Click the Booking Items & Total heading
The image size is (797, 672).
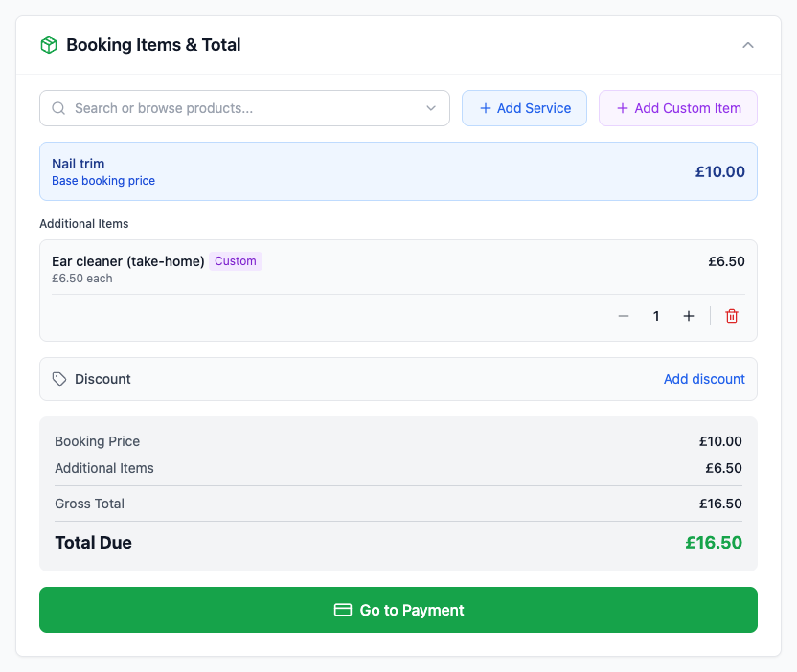pos(153,45)
